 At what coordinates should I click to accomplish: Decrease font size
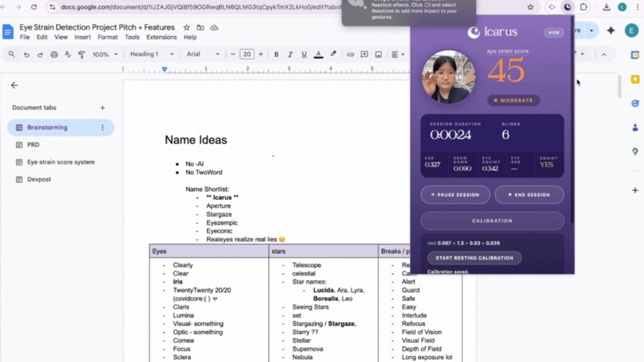[233, 54]
